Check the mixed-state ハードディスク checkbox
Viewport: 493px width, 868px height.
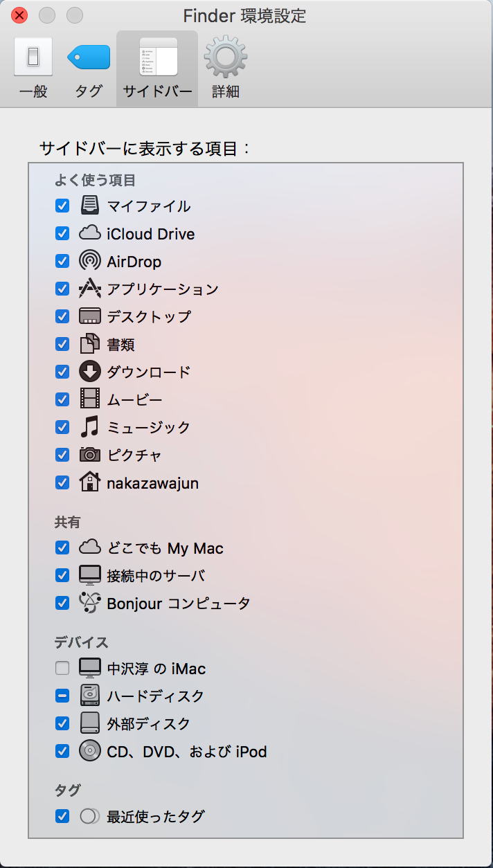(62, 696)
